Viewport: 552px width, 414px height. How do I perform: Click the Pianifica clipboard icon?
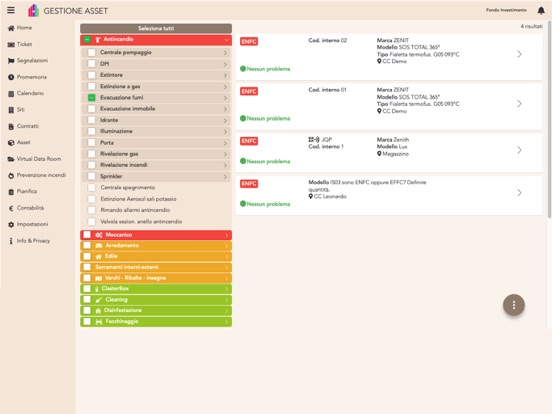tap(11, 192)
